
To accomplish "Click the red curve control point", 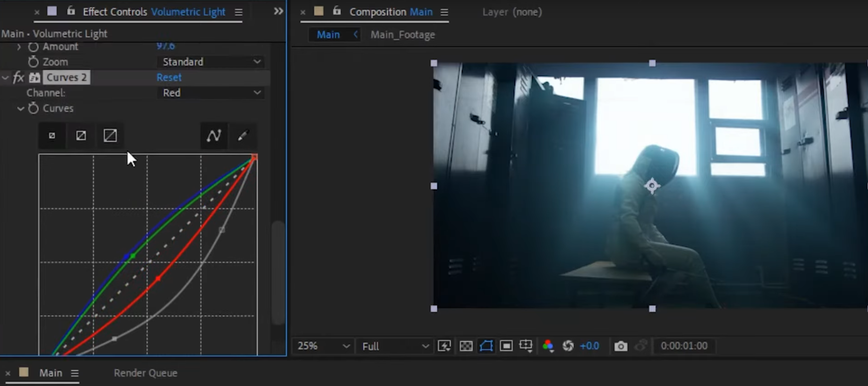I will (158, 279).
